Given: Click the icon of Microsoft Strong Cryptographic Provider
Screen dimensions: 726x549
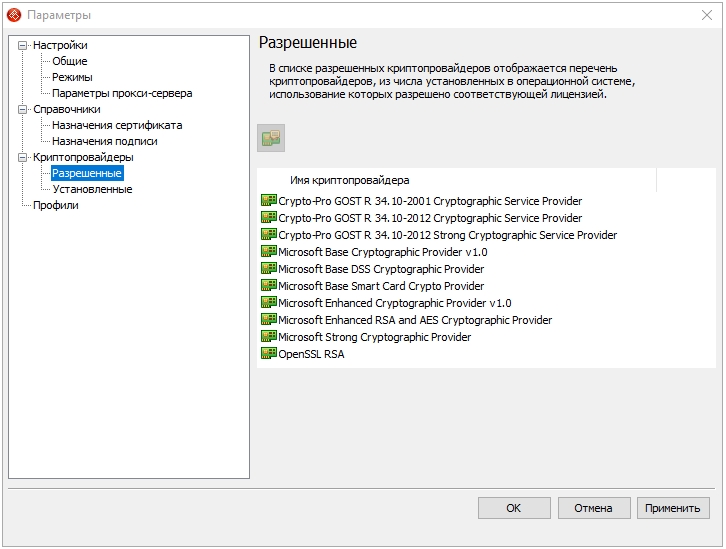Looking at the screenshot, I should 269,337.
